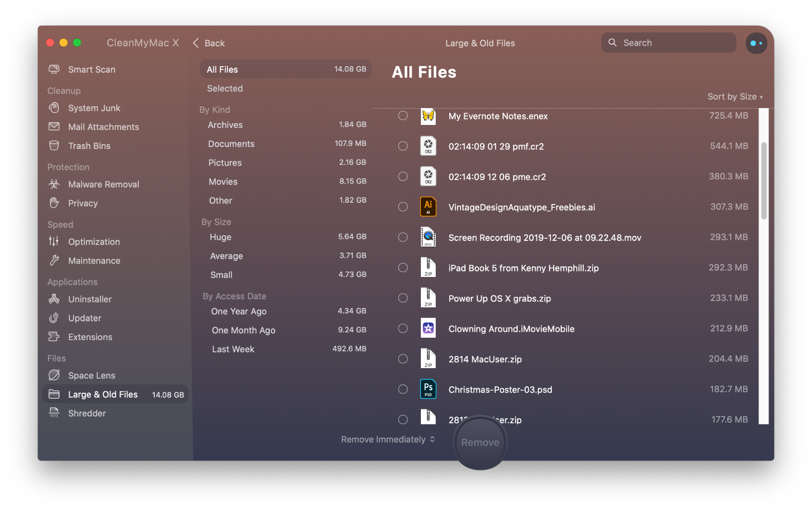Click ZIP icon of Power Up OS X grabs
The image size is (812, 511).
tap(428, 298)
